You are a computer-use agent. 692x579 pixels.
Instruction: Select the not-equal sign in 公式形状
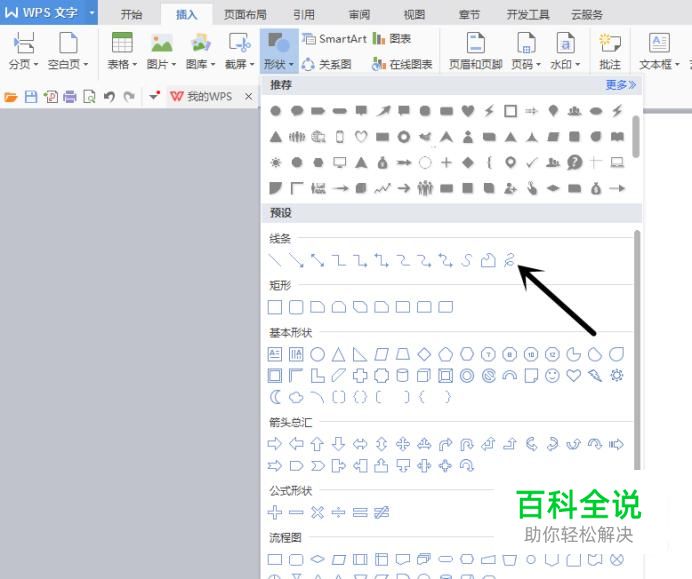click(381, 512)
